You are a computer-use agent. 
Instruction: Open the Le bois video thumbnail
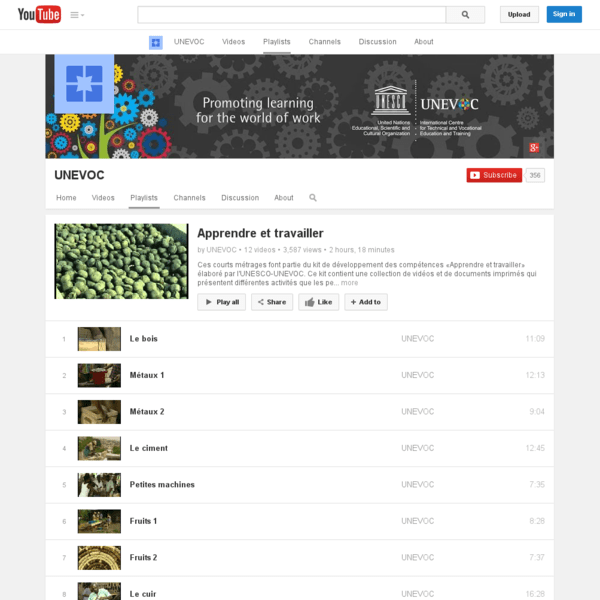pos(99,339)
